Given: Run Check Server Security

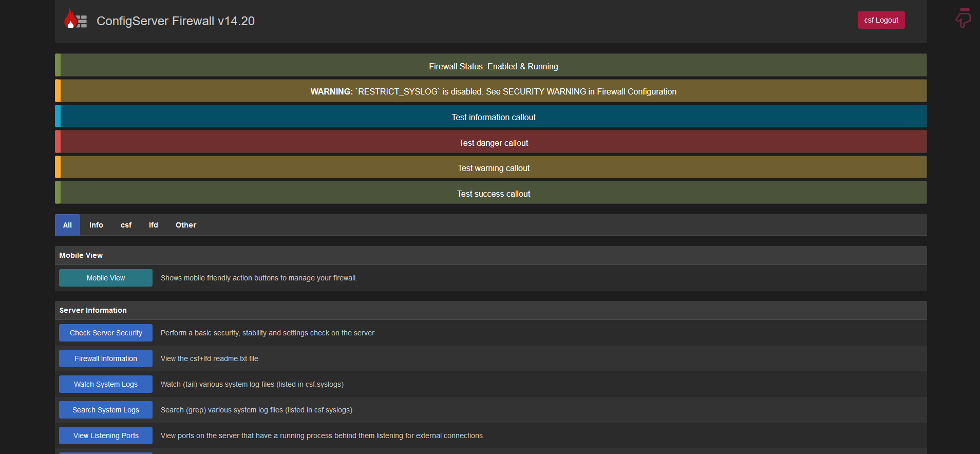Looking at the screenshot, I should click(106, 333).
